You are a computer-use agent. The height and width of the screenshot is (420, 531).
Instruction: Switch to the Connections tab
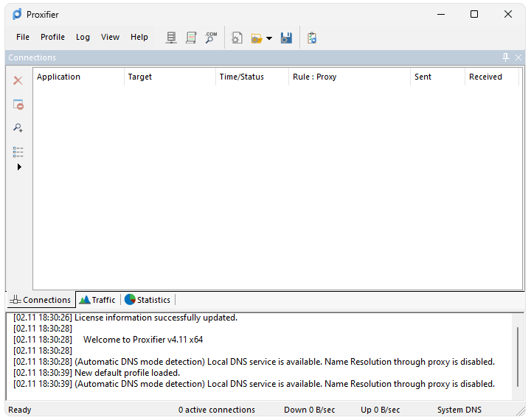pyautogui.click(x=41, y=300)
